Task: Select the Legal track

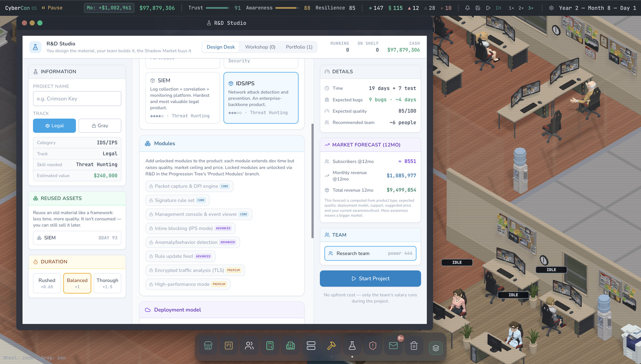Action: click(x=54, y=126)
